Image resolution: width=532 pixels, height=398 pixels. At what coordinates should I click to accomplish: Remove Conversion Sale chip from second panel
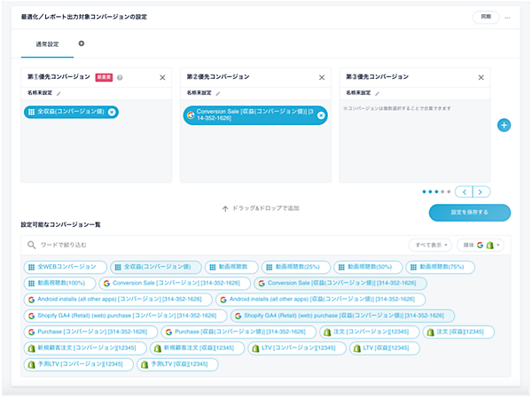coord(321,115)
